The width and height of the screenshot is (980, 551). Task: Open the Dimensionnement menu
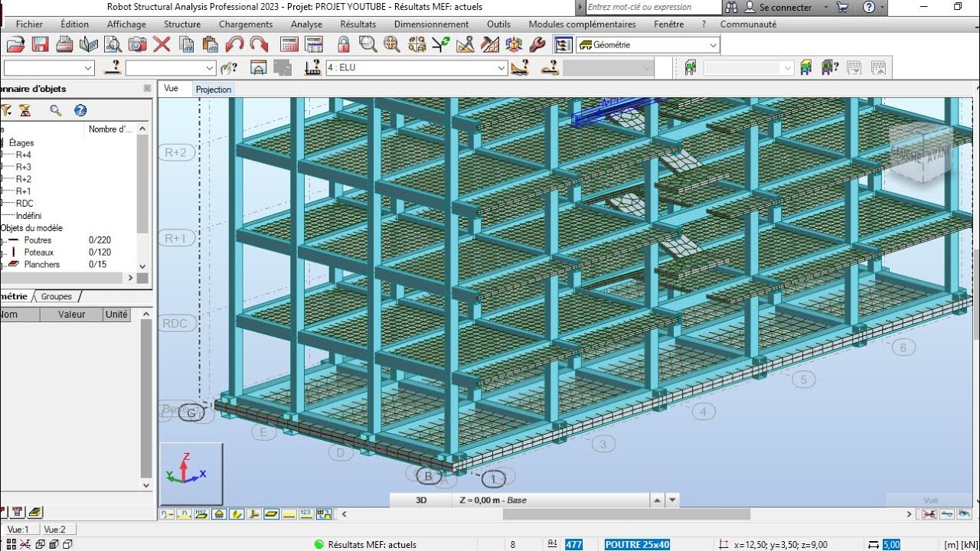431,24
